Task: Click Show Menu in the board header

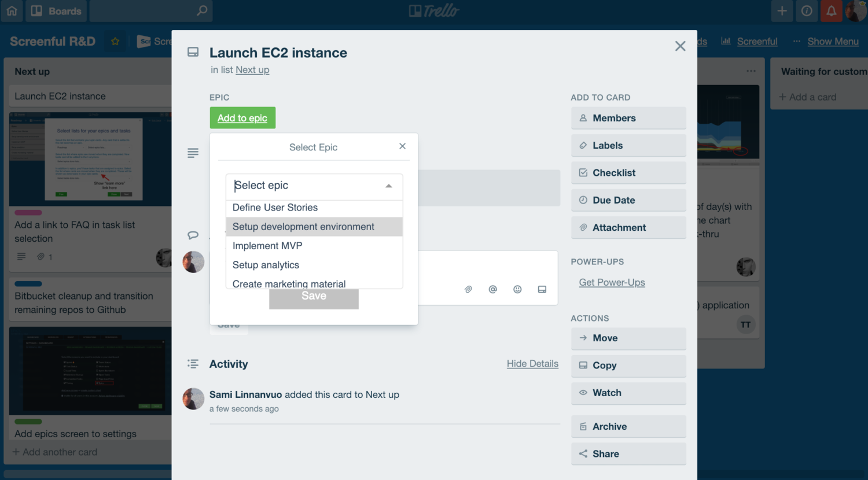Action: (833, 41)
